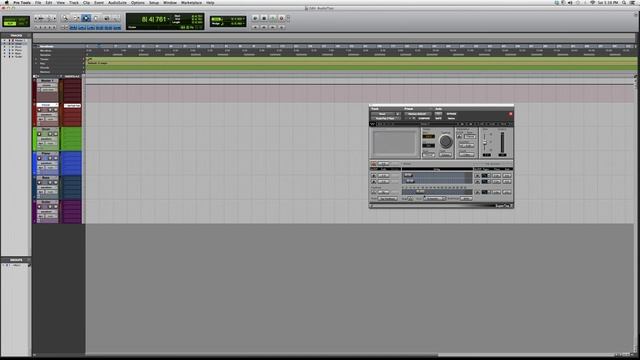Open the Drum track view selector
640x360 pixels.
pos(46,139)
